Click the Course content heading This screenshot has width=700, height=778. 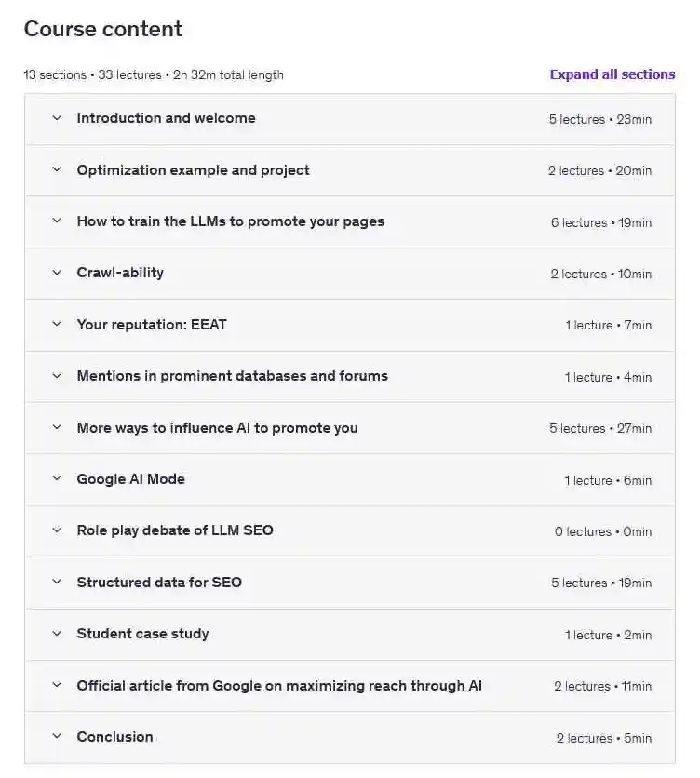103,29
